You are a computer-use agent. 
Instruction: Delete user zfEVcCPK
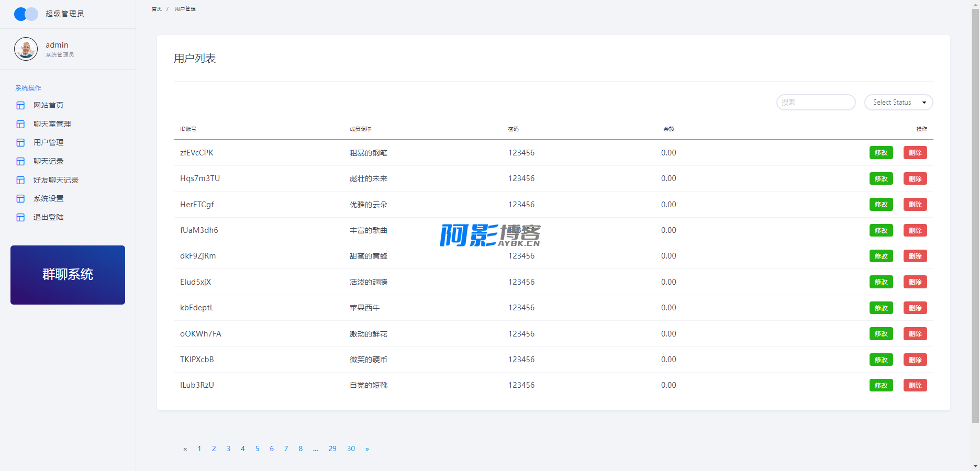pos(915,153)
